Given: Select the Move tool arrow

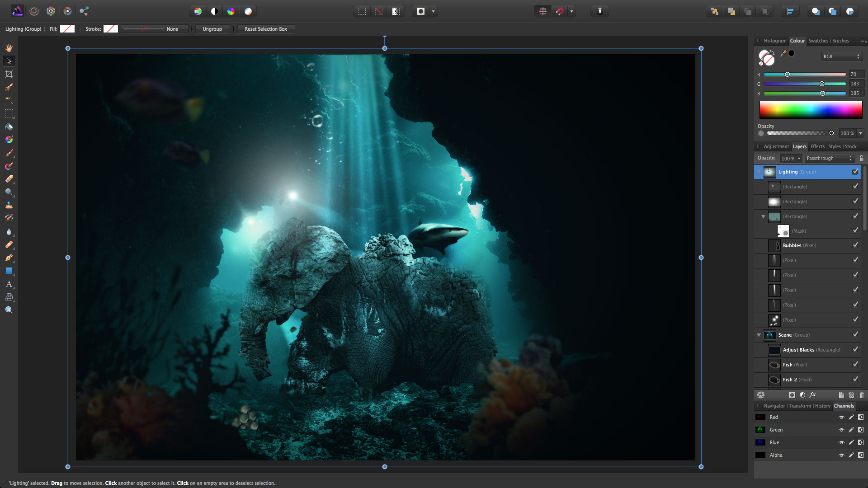Looking at the screenshot, I should pyautogui.click(x=9, y=61).
